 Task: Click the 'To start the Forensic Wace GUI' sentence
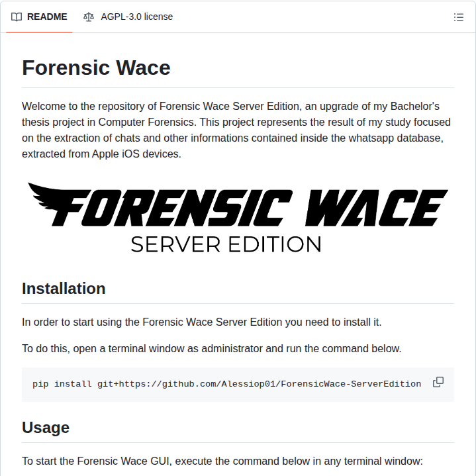tap(222, 461)
